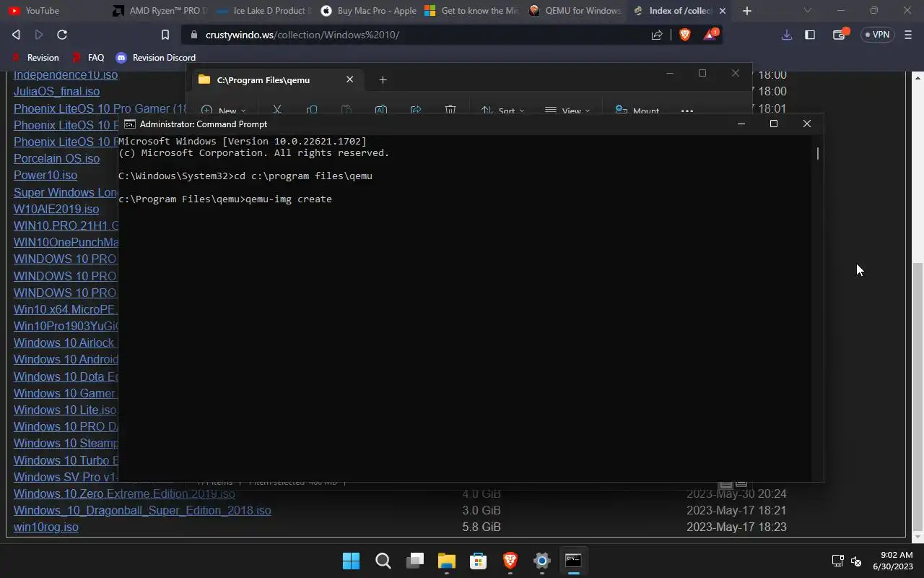Click the 5.8 GiB size cell
This screenshot has width=924, height=578.
pyautogui.click(x=481, y=527)
